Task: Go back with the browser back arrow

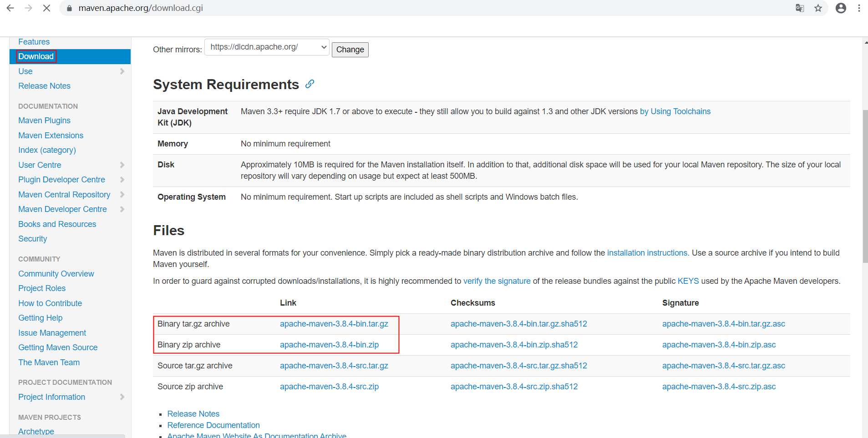Action: coord(10,8)
